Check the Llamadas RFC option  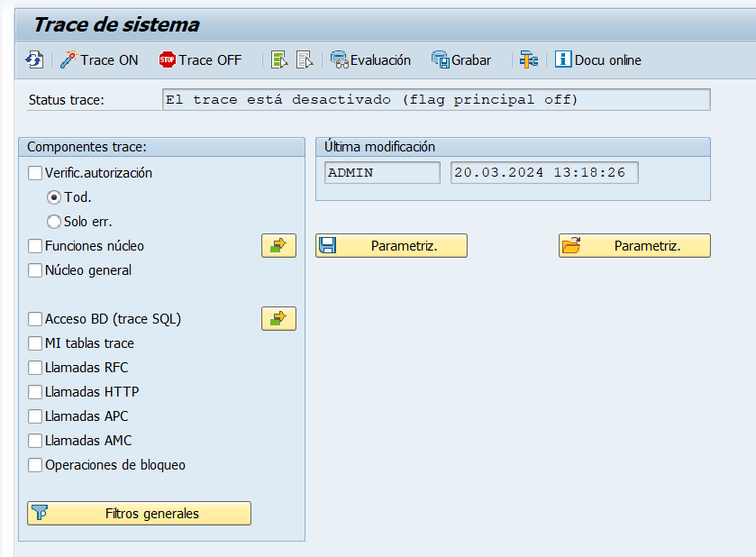click(35, 368)
